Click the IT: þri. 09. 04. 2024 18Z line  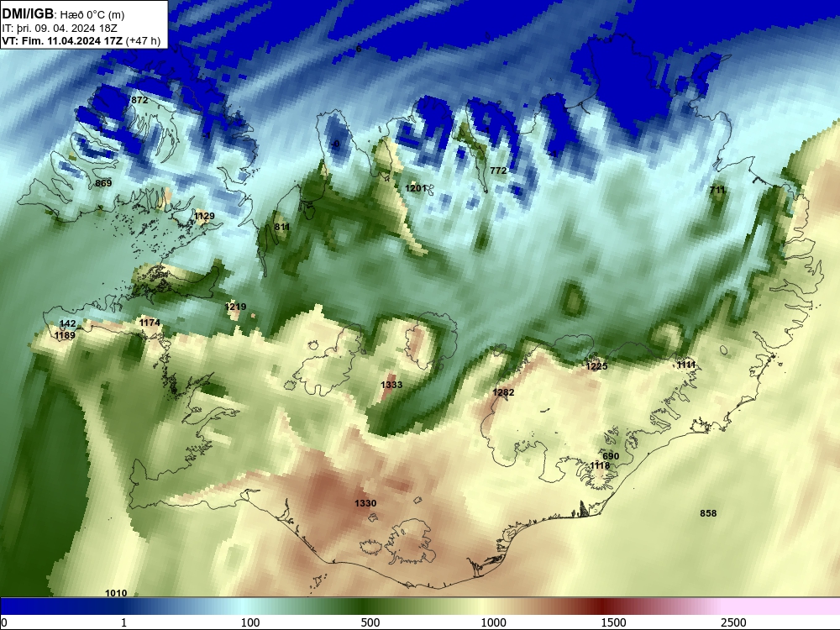[59, 29]
